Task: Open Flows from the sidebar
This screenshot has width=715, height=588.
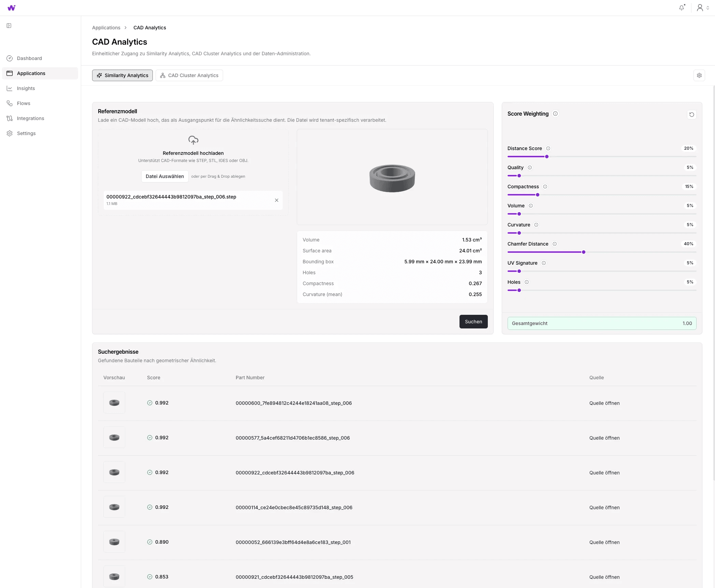Action: (23, 103)
